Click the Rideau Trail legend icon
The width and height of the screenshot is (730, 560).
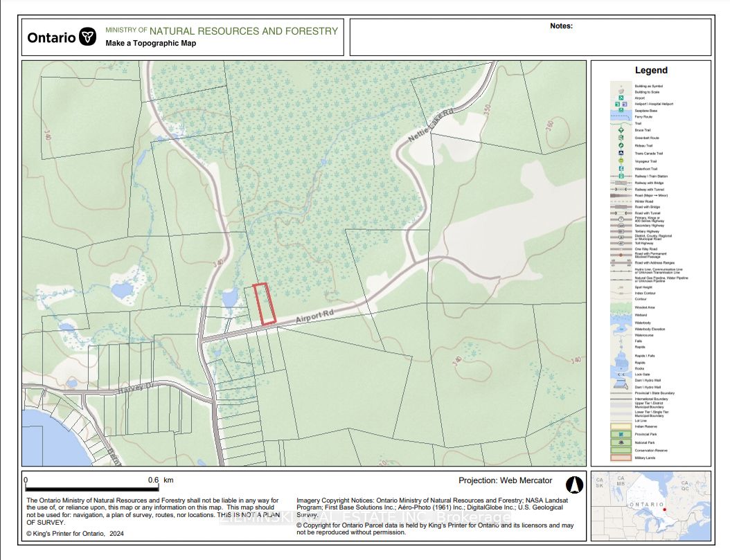[621, 145]
